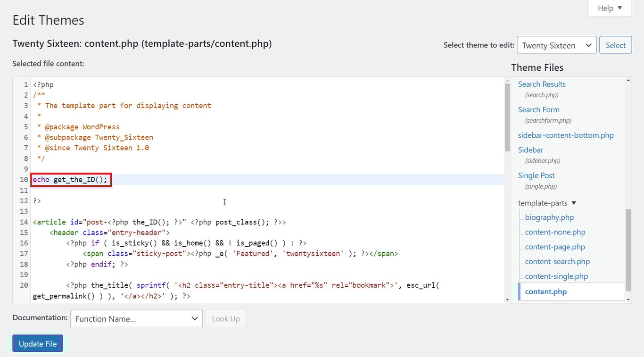
Task: Open content-single.php under template-parts
Action: (x=556, y=276)
